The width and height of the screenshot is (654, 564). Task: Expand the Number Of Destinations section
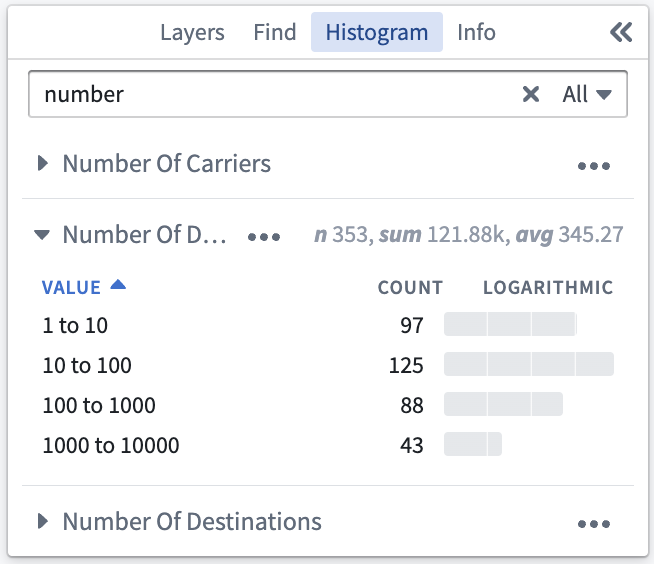(43, 521)
